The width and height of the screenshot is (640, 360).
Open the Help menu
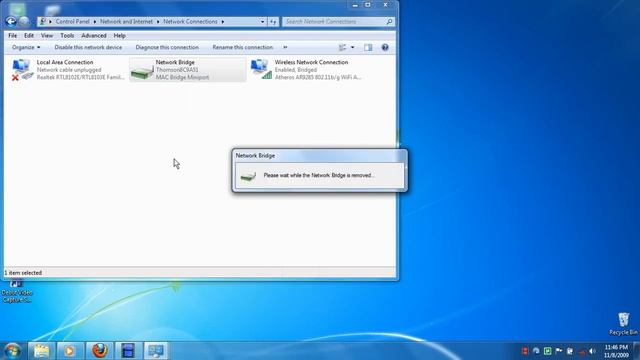(120, 36)
